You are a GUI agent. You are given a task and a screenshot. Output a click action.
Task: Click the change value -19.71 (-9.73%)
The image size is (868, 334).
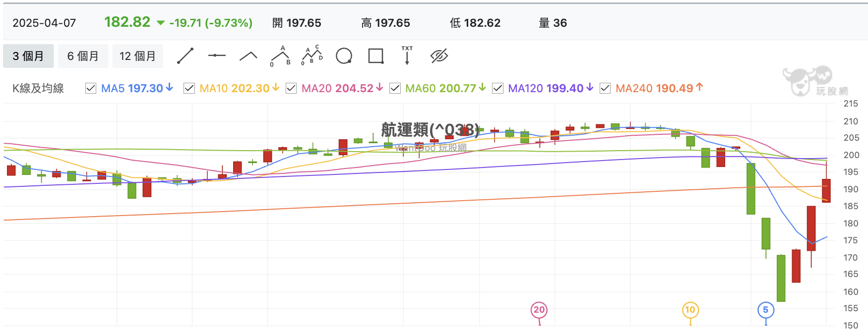pyautogui.click(x=211, y=23)
